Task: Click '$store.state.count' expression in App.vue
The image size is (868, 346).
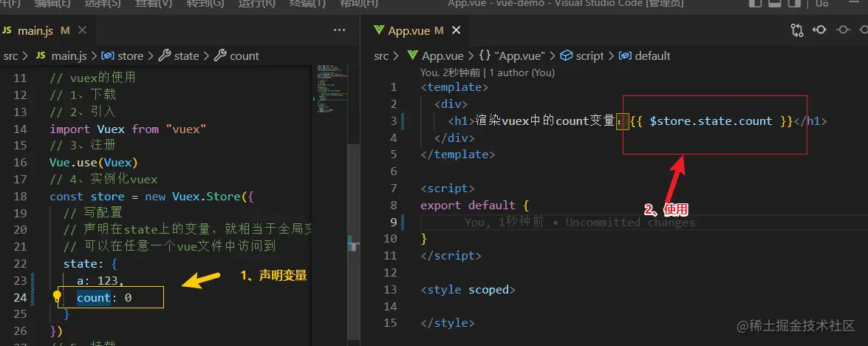Action: (711, 121)
